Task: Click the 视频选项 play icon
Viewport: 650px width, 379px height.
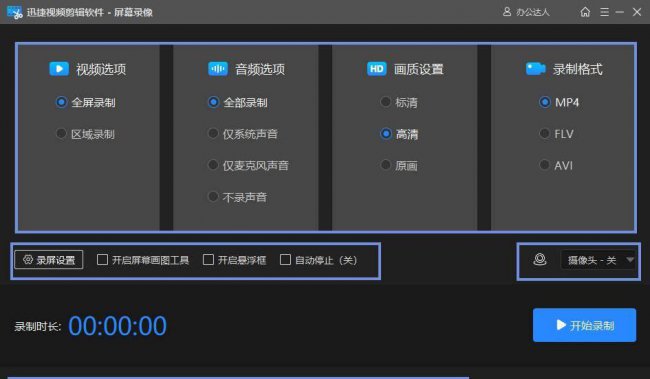Action: [59, 68]
